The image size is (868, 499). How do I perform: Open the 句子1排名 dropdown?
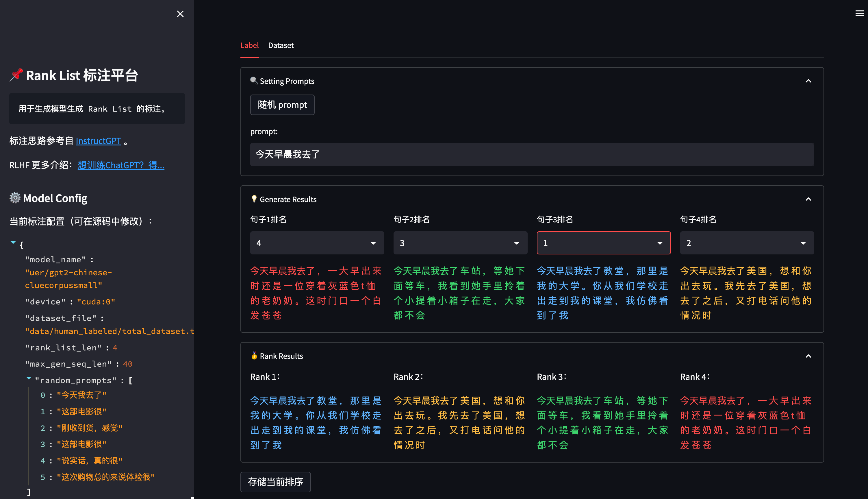pyautogui.click(x=317, y=243)
